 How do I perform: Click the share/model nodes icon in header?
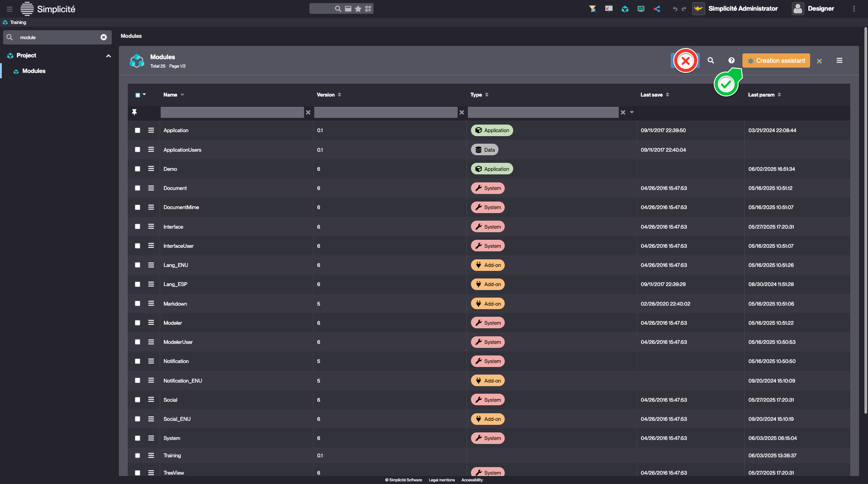[x=657, y=8]
